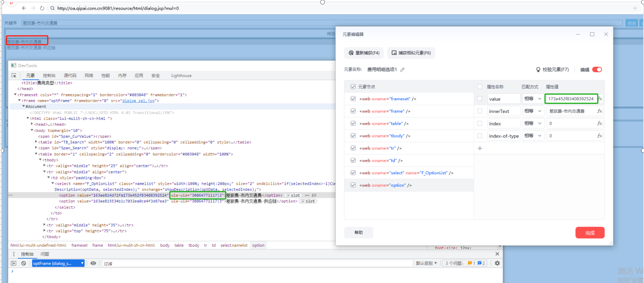644x283 pixels.
Task: Click the red 完成 button
Action: point(590,233)
